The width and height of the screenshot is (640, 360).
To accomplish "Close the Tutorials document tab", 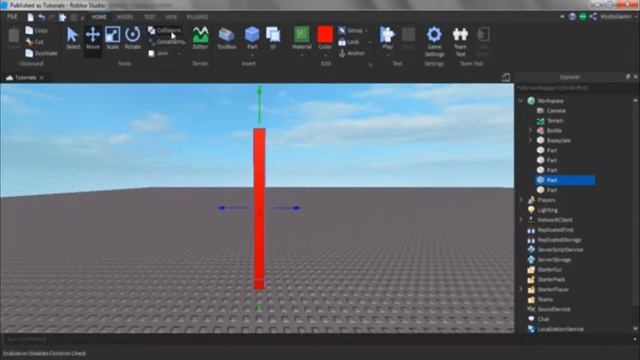I will point(42,78).
